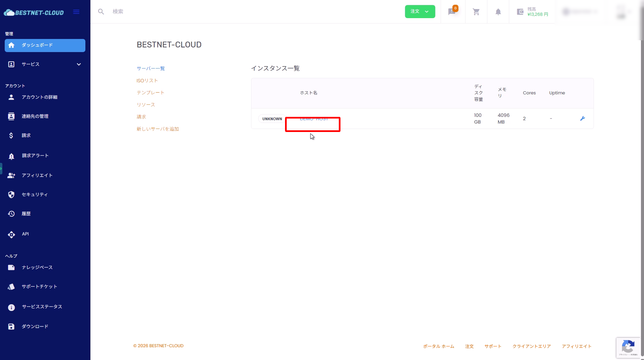Viewport: 644px width, 360px height.
Task: Click the クライアントエリア footer link
Action: tap(531, 346)
